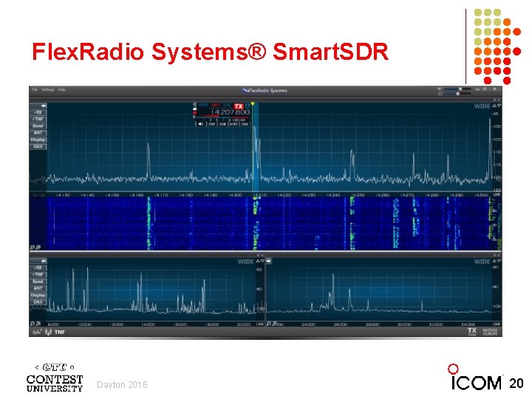Zoom in top panadapter with right magnifier
This screenshot has width=532, height=399.
[38, 248]
